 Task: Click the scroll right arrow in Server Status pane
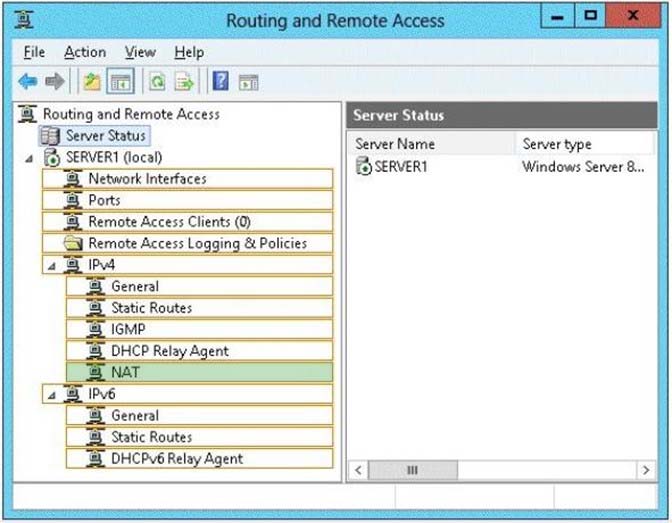coord(646,470)
